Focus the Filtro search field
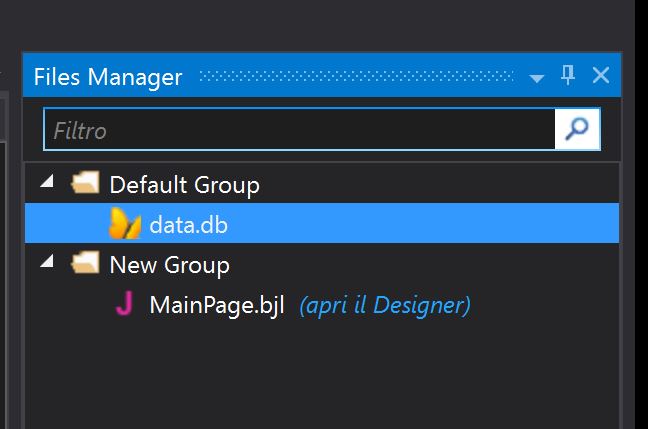The height and width of the screenshot is (429, 648). (x=298, y=130)
